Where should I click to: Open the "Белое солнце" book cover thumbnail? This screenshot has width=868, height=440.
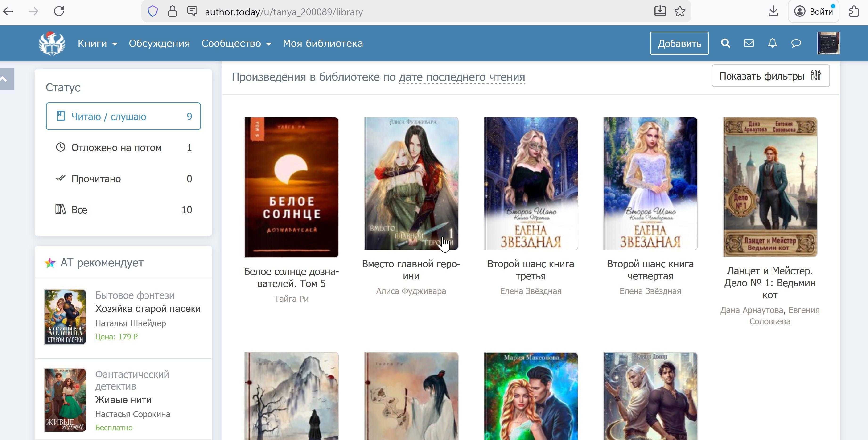click(291, 187)
